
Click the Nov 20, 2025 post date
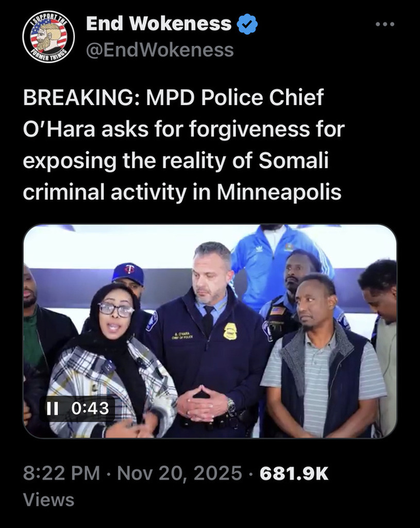(x=179, y=473)
